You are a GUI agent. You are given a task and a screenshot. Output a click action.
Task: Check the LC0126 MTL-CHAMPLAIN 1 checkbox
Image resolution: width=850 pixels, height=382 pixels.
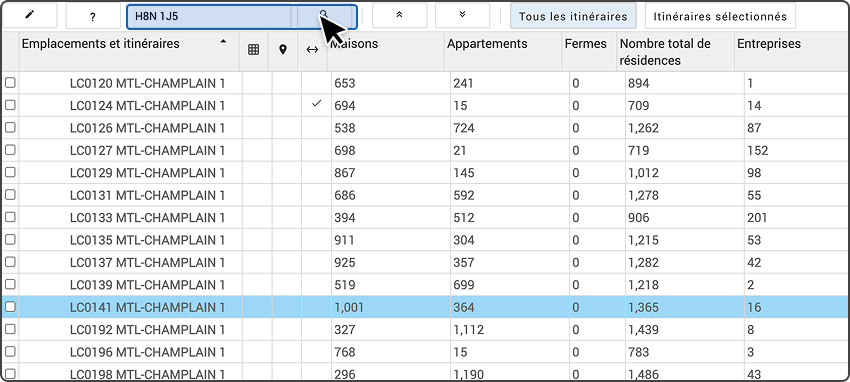tap(10, 128)
